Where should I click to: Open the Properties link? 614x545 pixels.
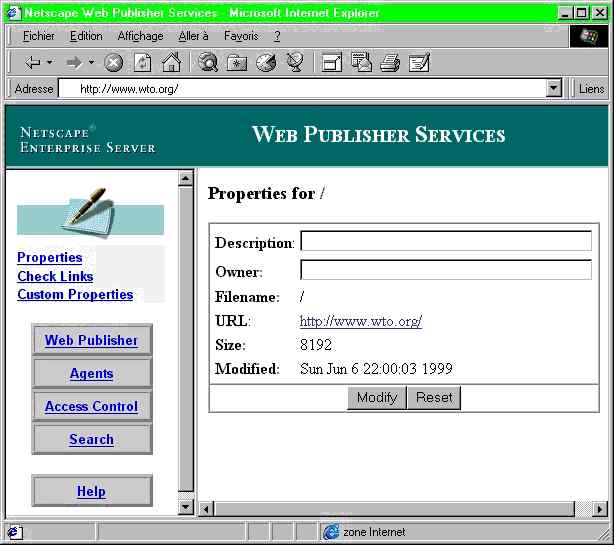pyautogui.click(x=50, y=258)
